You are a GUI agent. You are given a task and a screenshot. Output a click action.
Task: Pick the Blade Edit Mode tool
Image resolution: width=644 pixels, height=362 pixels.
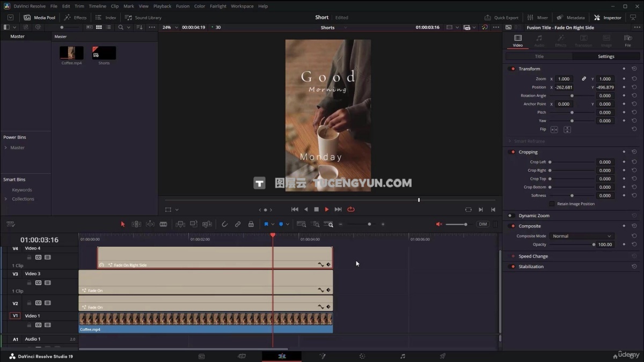[x=163, y=224]
